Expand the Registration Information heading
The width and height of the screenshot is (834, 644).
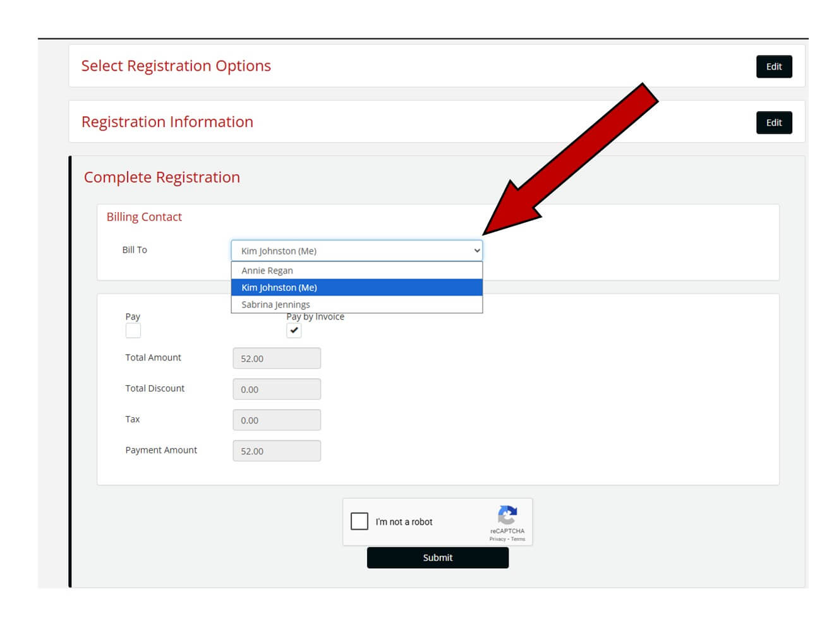click(167, 122)
